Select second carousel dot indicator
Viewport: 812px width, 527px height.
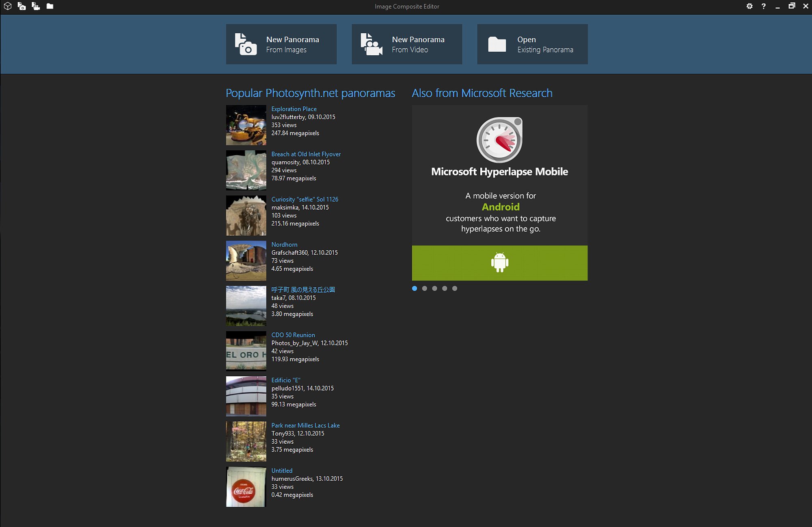pos(425,288)
